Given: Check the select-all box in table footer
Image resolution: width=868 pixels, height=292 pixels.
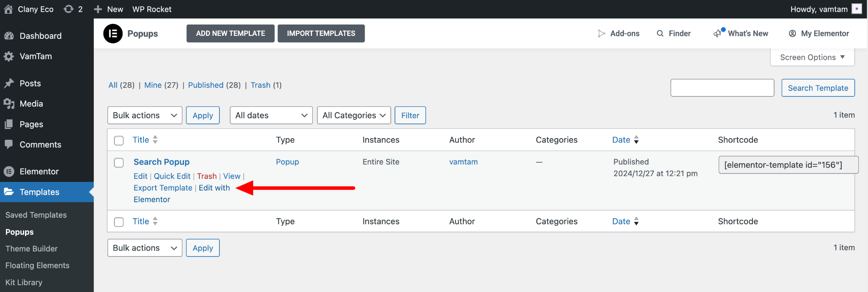Looking at the screenshot, I should point(119,222).
